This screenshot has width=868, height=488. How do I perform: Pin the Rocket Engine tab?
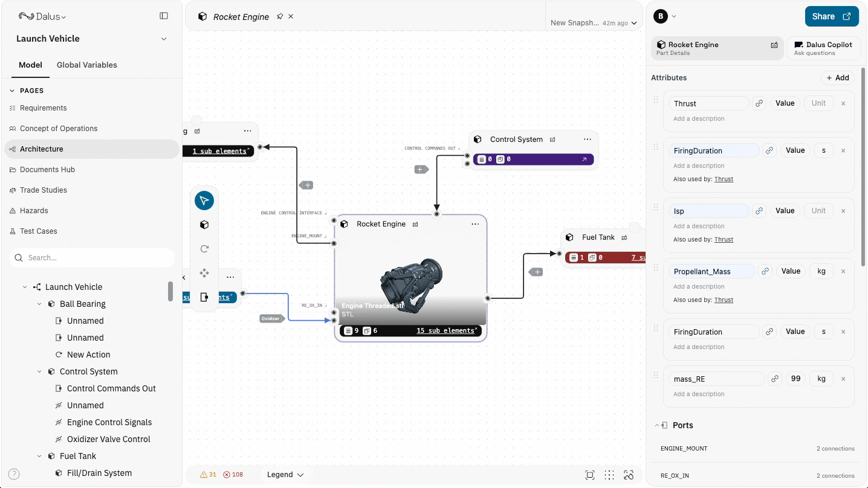pos(280,16)
